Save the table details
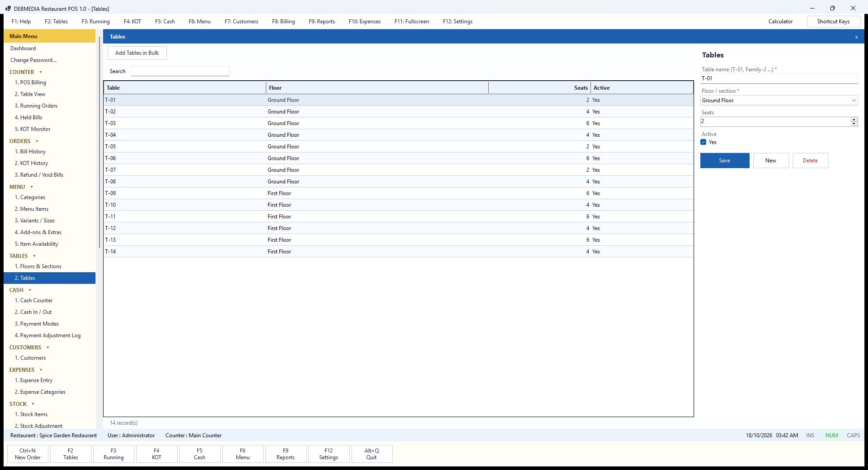This screenshot has height=470, width=868. pyautogui.click(x=725, y=161)
